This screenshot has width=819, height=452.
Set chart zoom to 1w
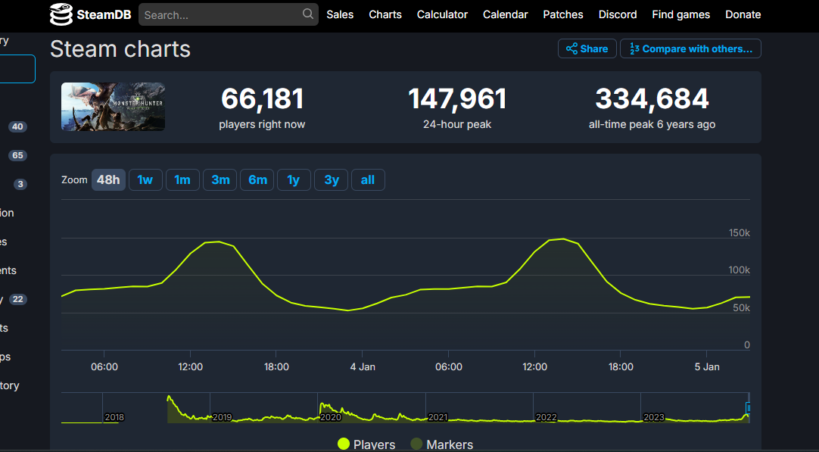tap(145, 180)
